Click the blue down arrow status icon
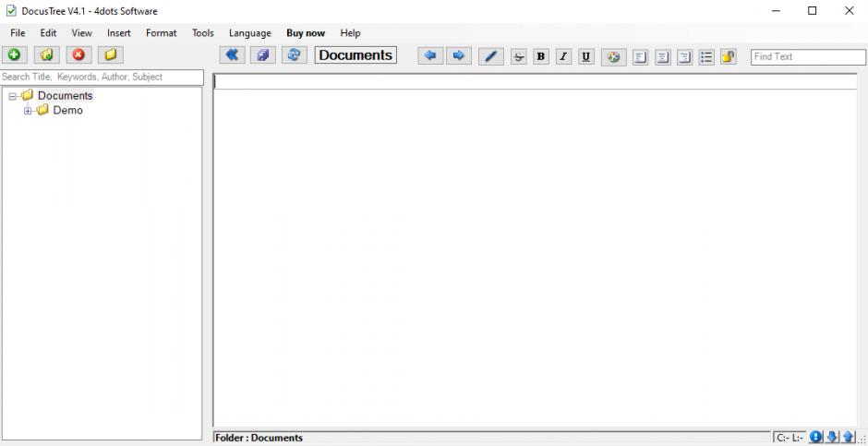Image resolution: width=868 pixels, height=446 pixels. tap(831, 437)
